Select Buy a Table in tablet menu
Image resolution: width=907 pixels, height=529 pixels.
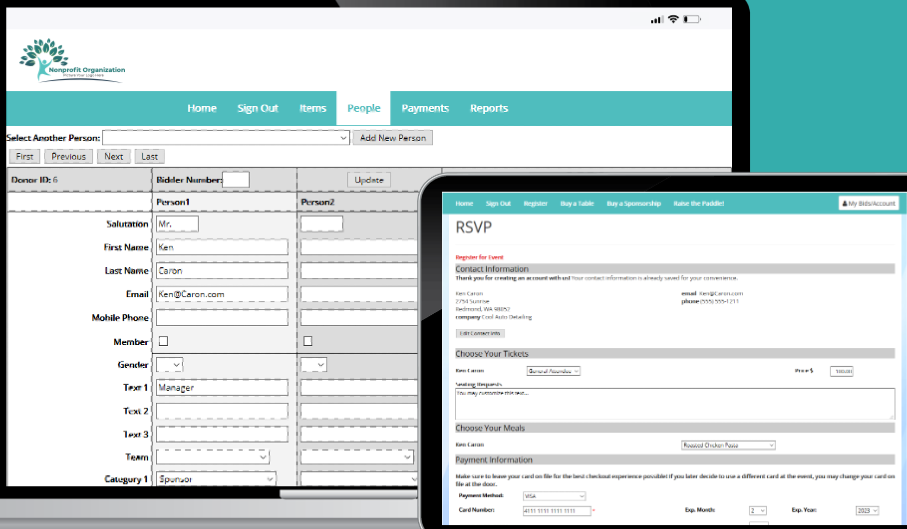pyautogui.click(x=577, y=204)
